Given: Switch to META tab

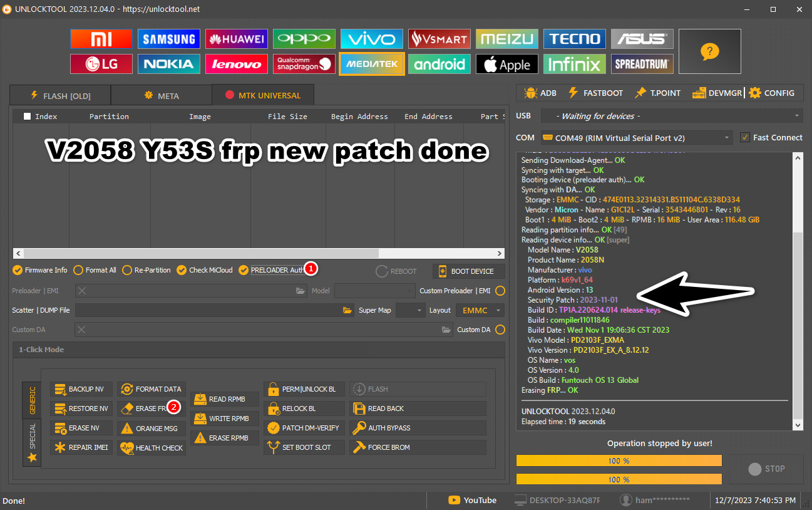Looking at the screenshot, I should click(x=162, y=96).
